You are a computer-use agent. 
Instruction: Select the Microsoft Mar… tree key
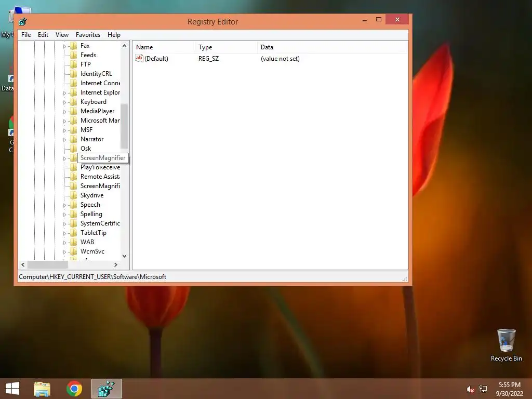(100, 121)
